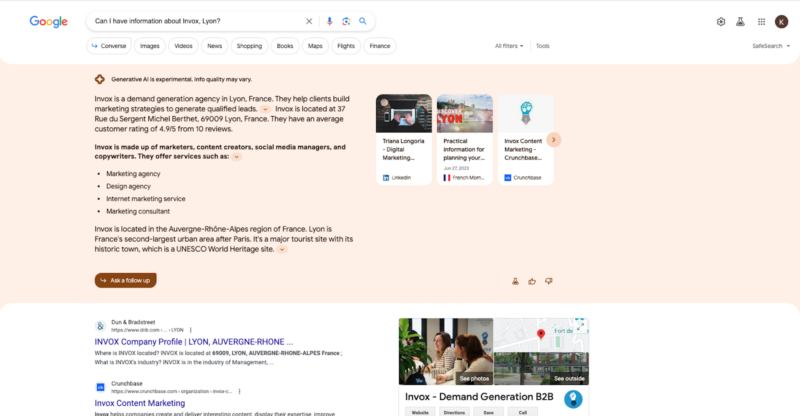800x416 pixels.
Task: Expand sources after 'services such as'
Action: pyautogui.click(x=236, y=157)
